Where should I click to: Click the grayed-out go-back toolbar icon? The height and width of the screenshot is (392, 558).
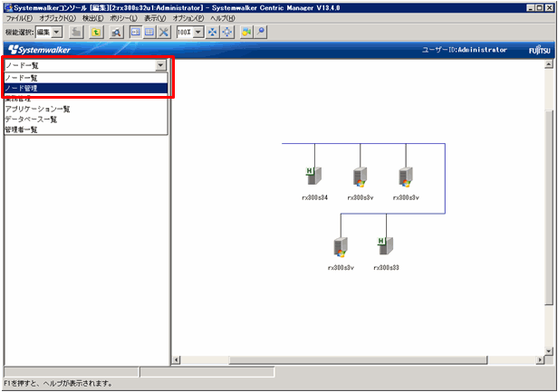point(76,33)
